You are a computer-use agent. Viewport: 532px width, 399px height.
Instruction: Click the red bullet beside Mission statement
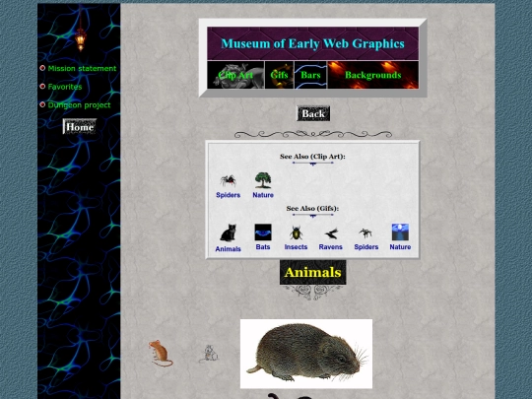42,68
